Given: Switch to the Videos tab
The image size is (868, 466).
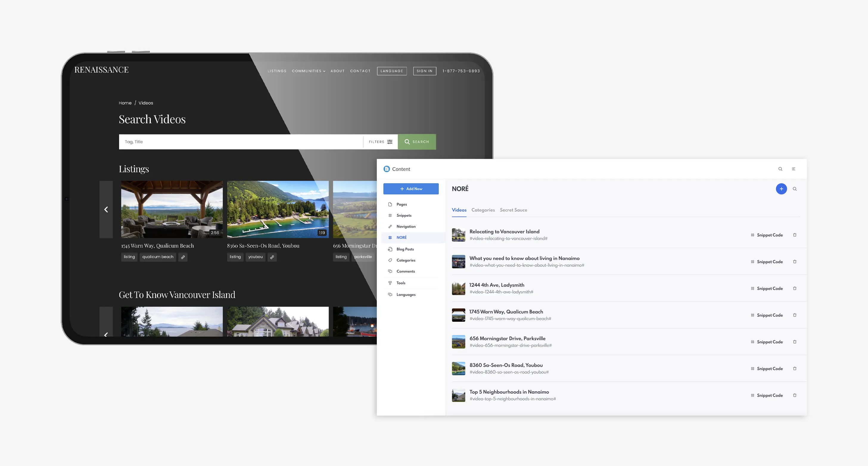Looking at the screenshot, I should 459,210.
